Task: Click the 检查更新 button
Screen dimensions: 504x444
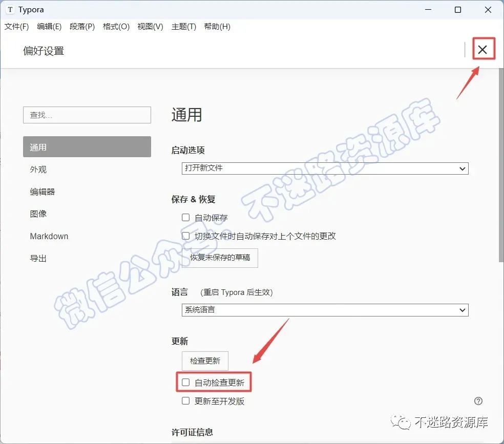Action: pyautogui.click(x=205, y=361)
